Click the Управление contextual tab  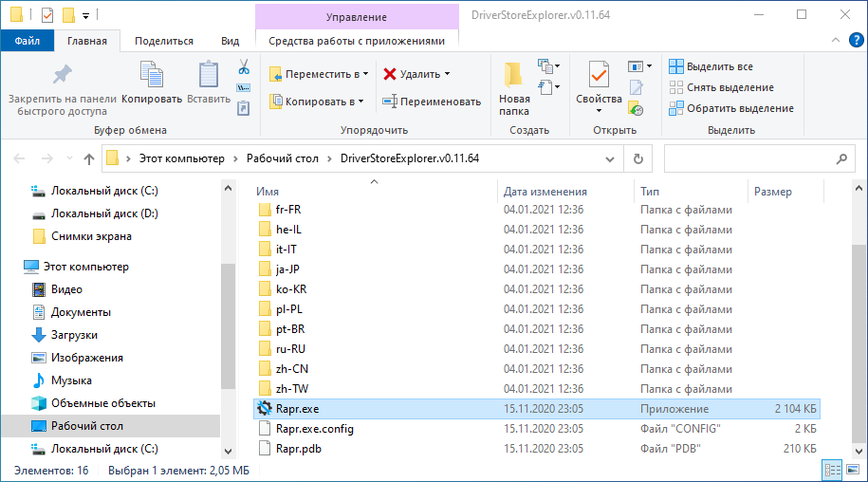(x=357, y=17)
